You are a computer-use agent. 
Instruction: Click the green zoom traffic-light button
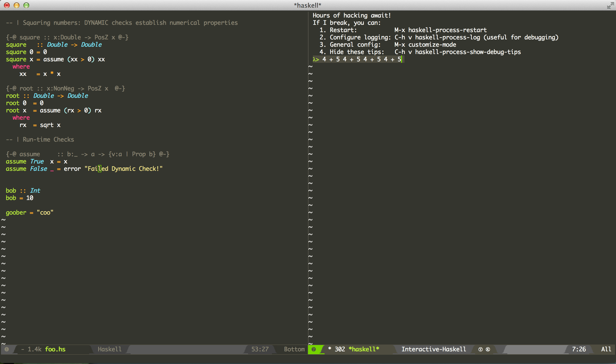click(26, 5)
